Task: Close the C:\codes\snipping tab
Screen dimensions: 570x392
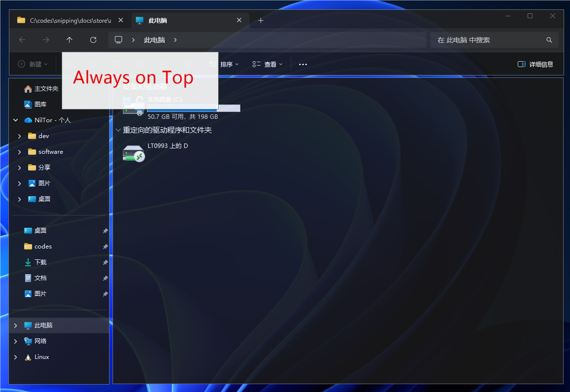Action: (121, 20)
